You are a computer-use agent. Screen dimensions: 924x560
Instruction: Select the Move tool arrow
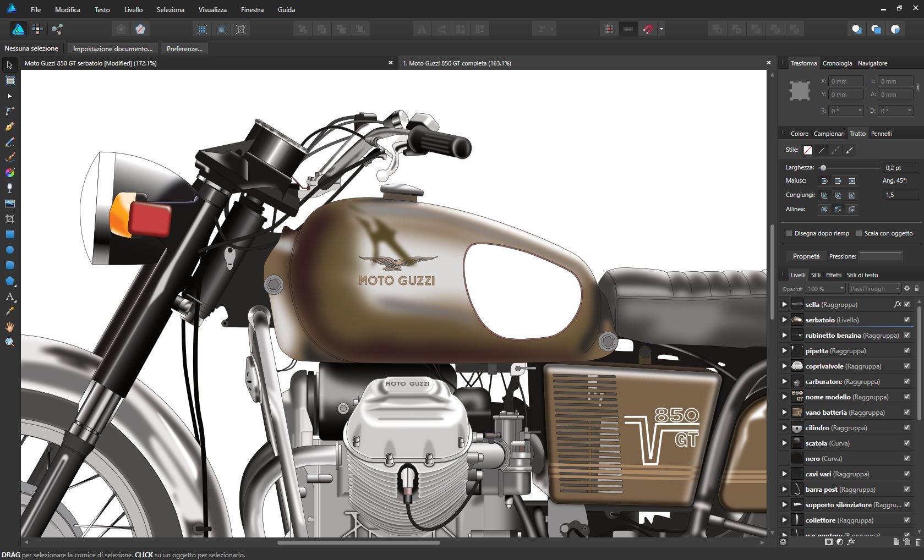click(x=9, y=65)
